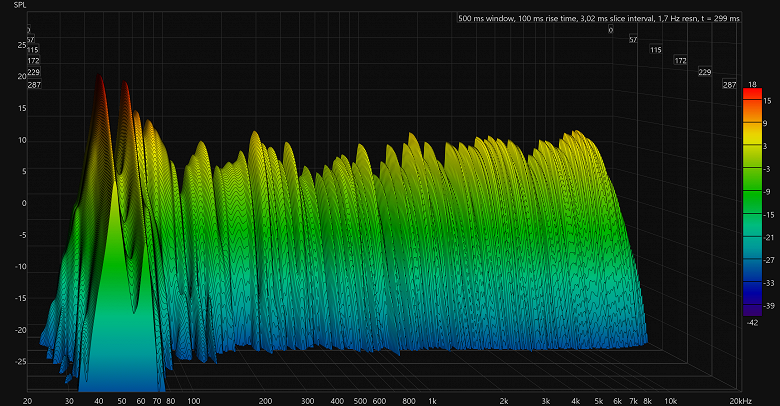Click the 25 value on the SPL axis
Viewport: 780px width, 406px height.
click(22, 45)
